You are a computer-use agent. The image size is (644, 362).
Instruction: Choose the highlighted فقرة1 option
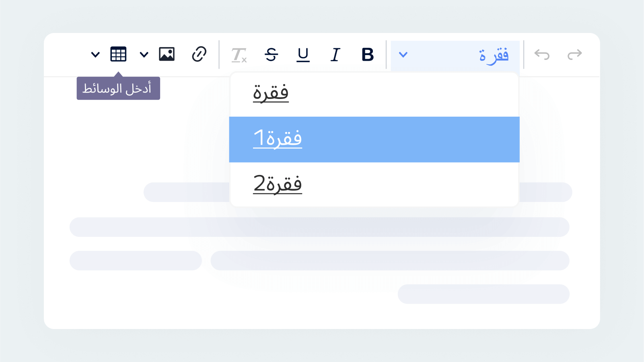coord(374,140)
